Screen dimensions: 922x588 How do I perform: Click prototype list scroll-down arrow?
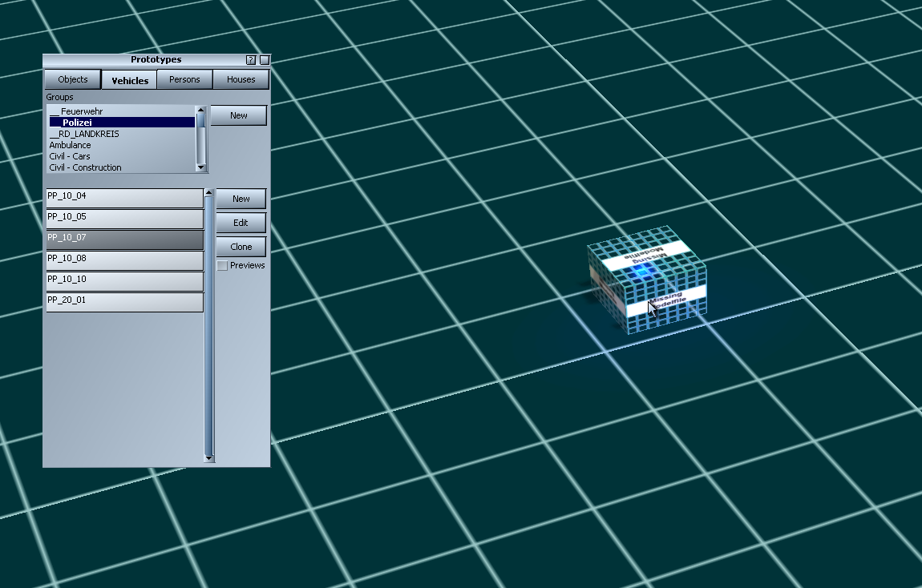pyautogui.click(x=209, y=457)
